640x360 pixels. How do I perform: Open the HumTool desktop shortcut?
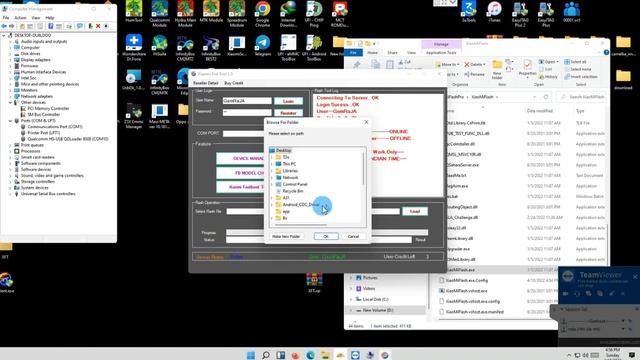coord(134,12)
